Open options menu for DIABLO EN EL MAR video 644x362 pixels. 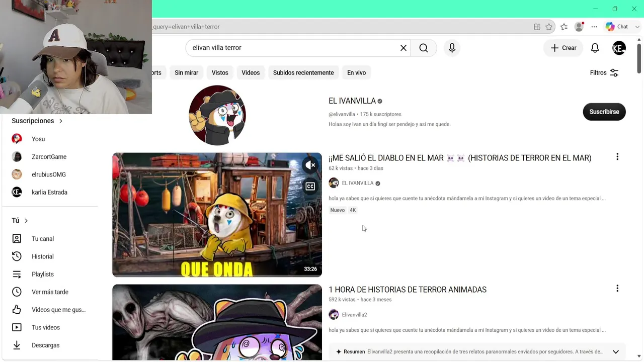(617, 157)
